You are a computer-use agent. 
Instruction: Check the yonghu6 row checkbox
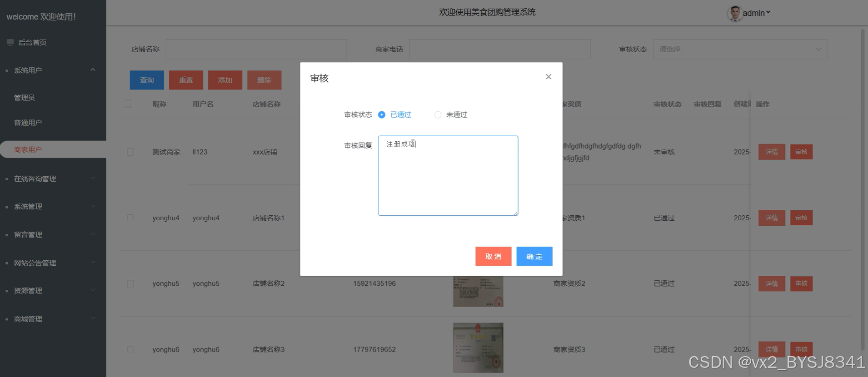(130, 349)
